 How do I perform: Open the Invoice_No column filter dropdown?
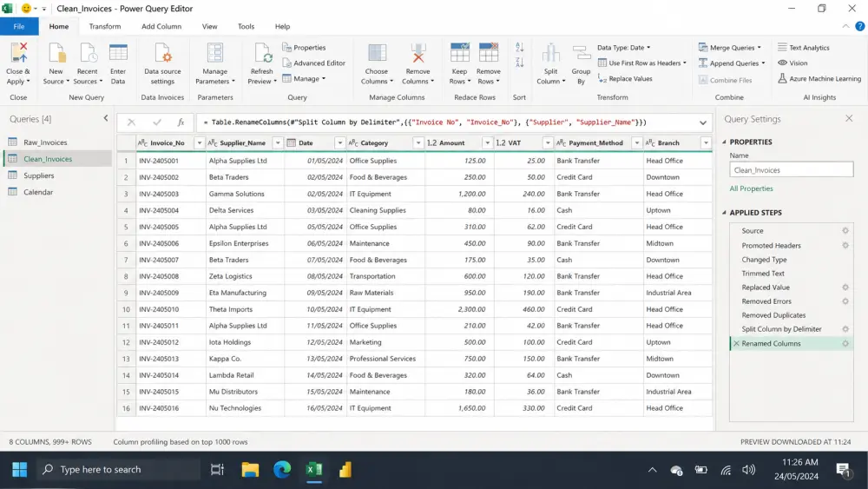(x=200, y=143)
